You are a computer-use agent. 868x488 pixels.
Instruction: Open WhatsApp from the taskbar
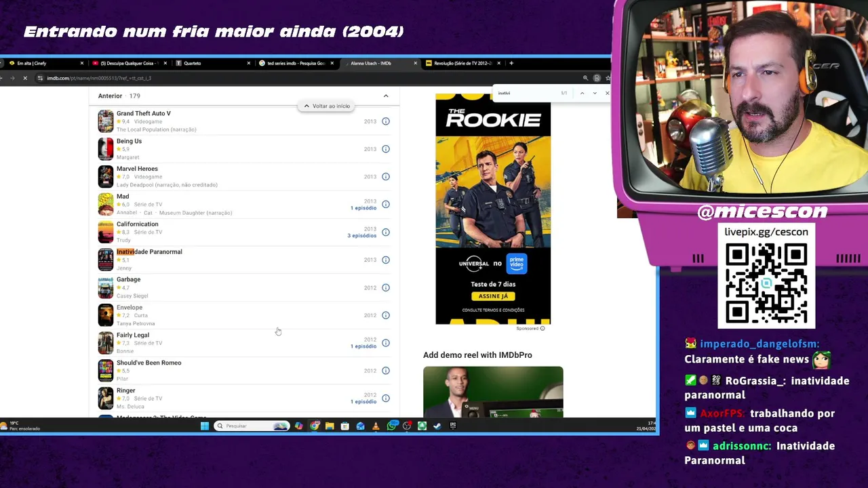point(392,426)
